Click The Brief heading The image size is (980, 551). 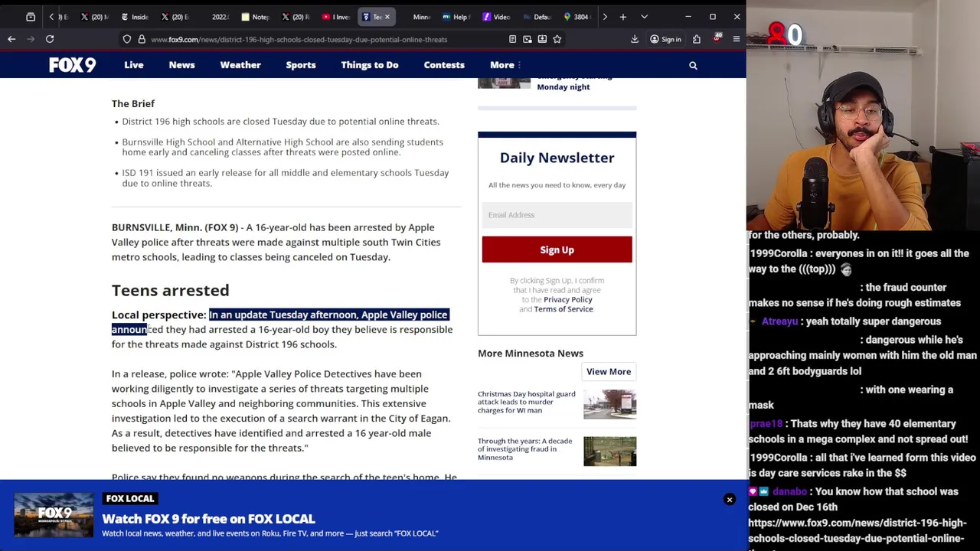point(133,103)
